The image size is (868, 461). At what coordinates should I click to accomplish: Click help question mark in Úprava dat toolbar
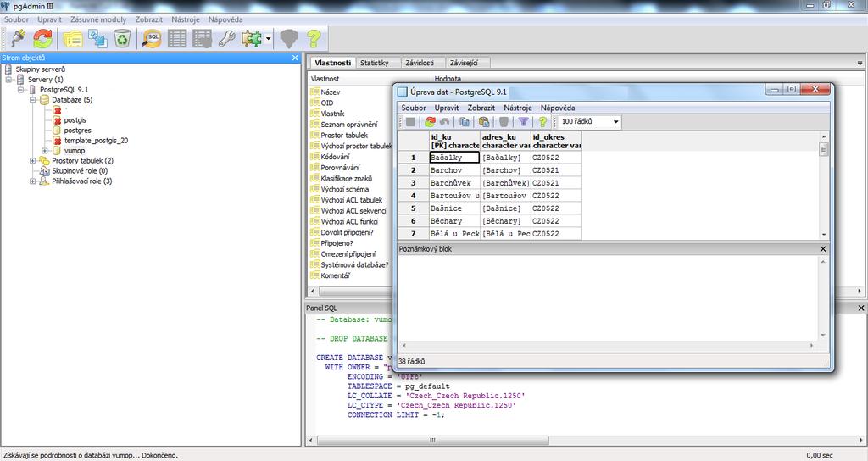(542, 122)
